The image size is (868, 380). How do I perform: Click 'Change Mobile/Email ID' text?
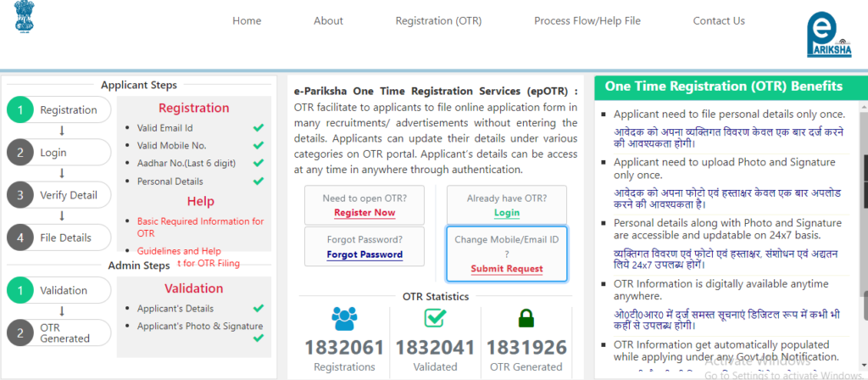[507, 240]
